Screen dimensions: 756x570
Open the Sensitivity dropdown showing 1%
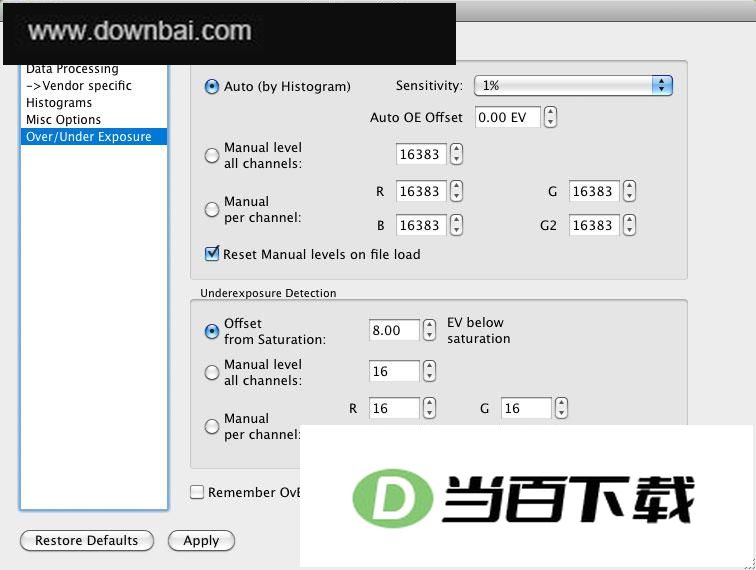(573, 85)
